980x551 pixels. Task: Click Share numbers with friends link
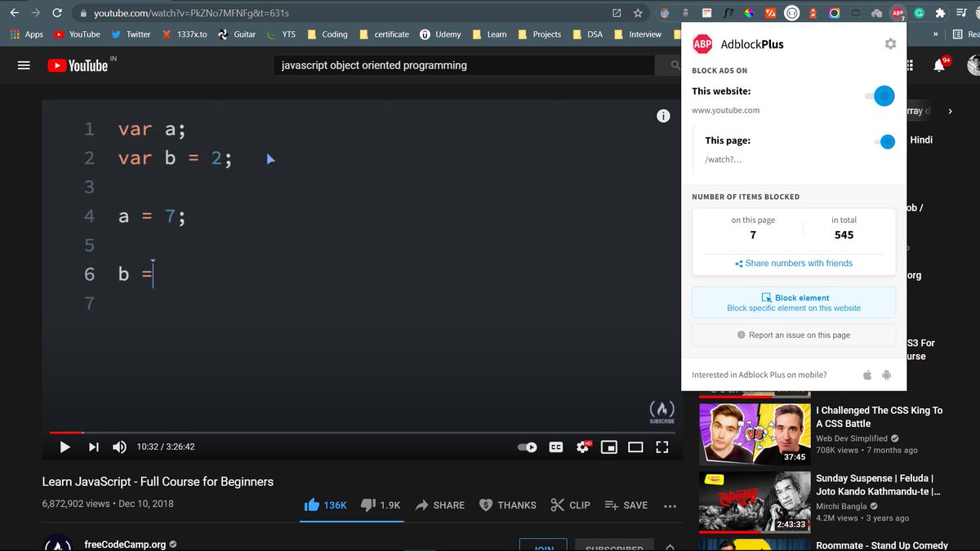click(793, 264)
